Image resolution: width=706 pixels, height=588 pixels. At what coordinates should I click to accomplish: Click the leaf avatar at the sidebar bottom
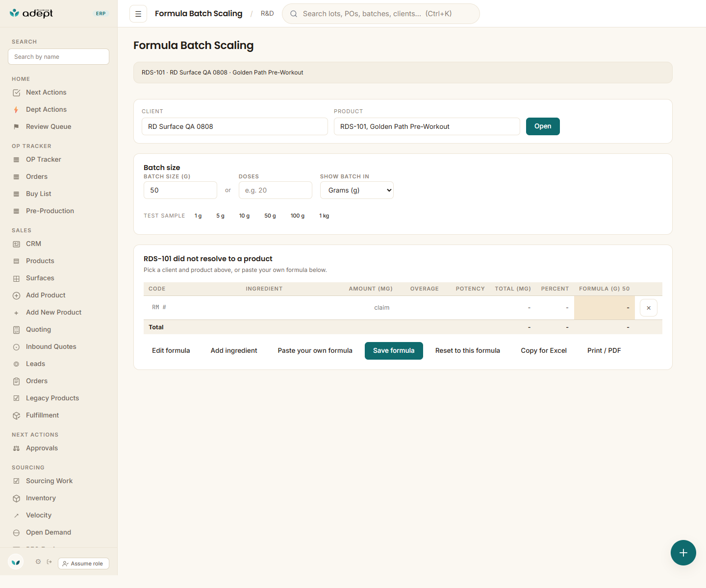(x=16, y=562)
